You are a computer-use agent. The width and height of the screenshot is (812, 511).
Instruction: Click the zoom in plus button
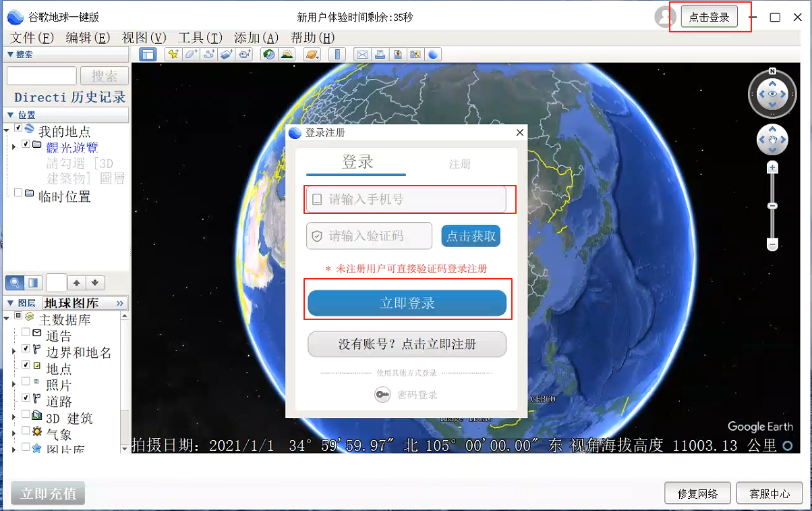pyautogui.click(x=773, y=167)
